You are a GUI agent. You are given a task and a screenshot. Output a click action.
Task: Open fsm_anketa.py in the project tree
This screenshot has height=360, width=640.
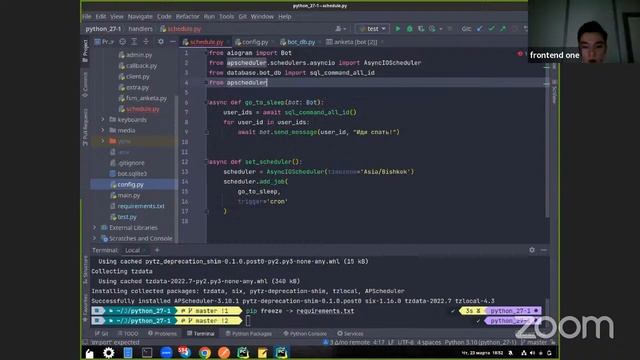point(146,98)
